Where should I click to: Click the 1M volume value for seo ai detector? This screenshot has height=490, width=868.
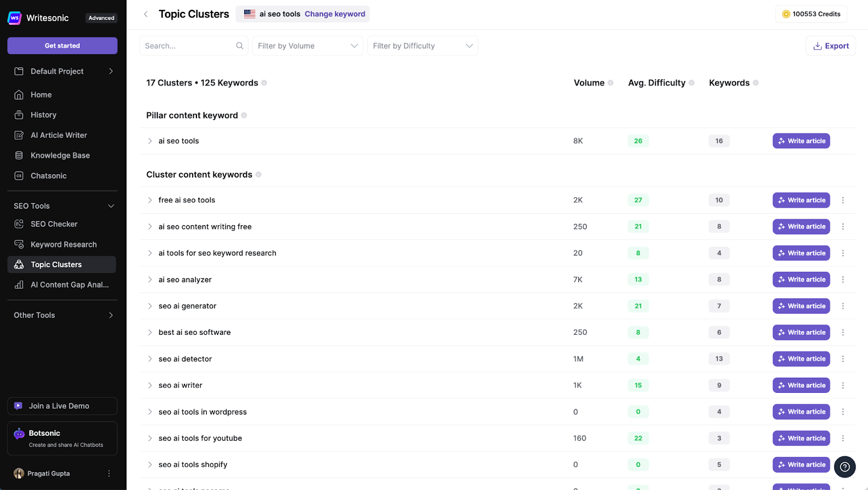click(x=578, y=359)
